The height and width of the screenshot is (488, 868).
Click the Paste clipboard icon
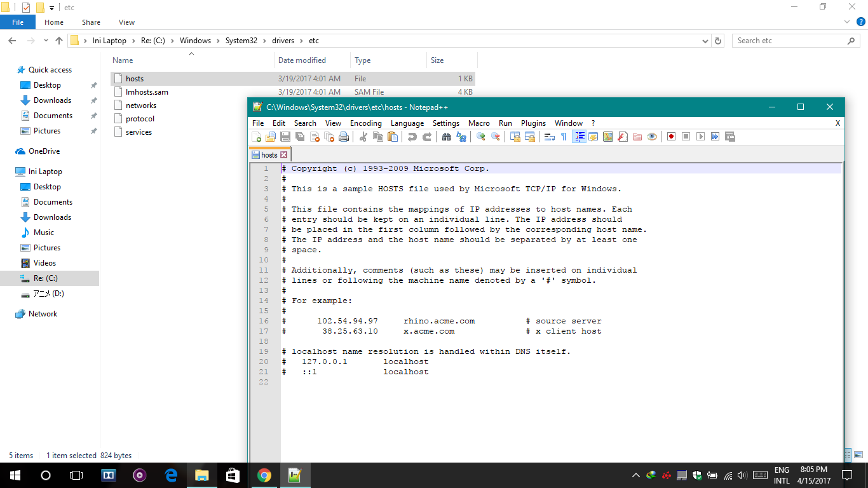click(x=393, y=137)
